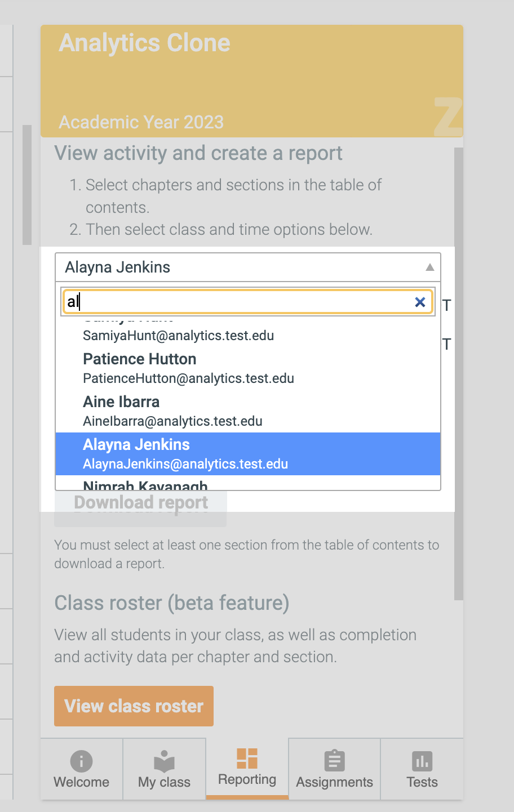Click the Reporting dashboard icon
Image resolution: width=514 pixels, height=812 pixels.
click(247, 759)
